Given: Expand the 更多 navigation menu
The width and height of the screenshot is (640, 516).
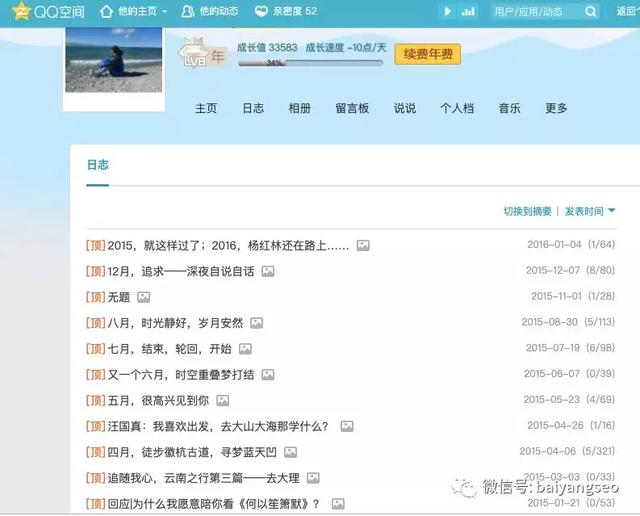Looking at the screenshot, I should (556, 108).
